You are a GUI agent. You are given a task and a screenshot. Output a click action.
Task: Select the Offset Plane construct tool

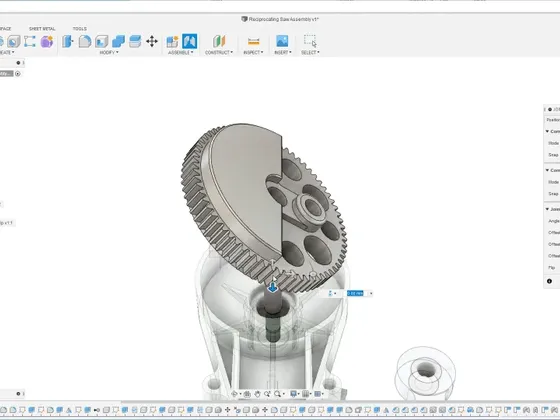point(219,41)
